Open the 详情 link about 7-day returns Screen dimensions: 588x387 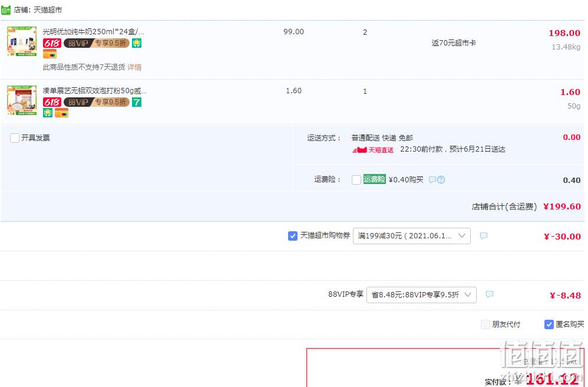(134, 67)
